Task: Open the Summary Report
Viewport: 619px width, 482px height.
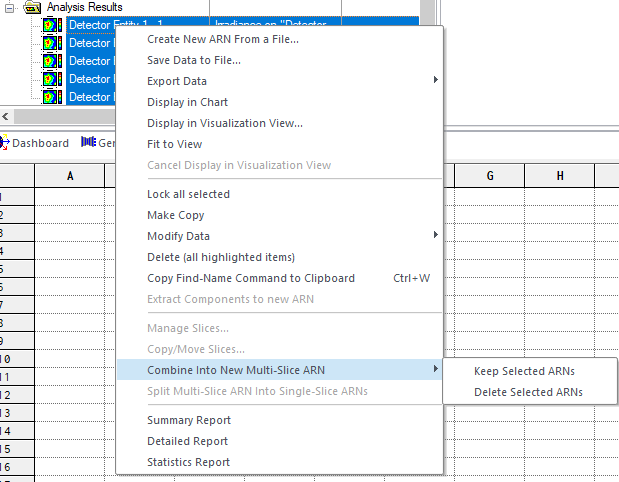Action: (188, 420)
